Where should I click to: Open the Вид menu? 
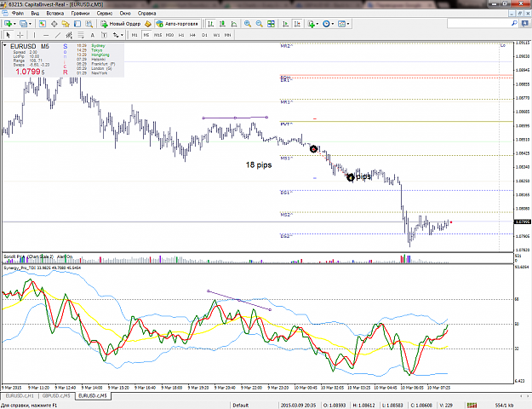[x=35, y=14]
